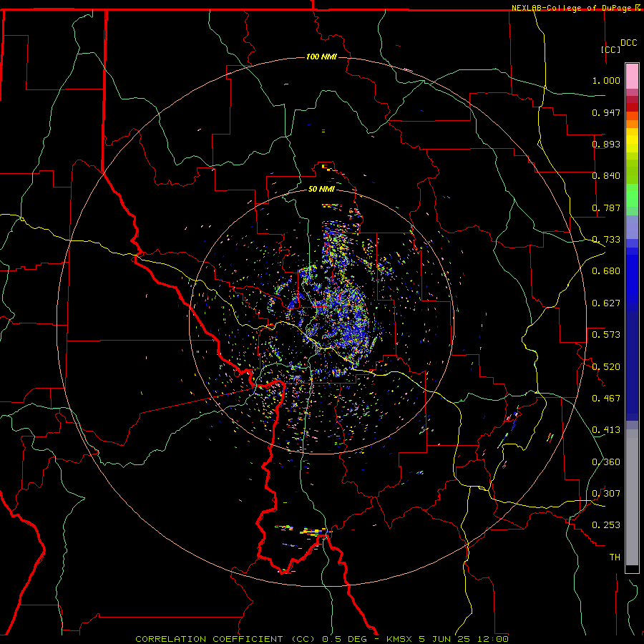Click the 0.307 legend value
The width and height of the screenshot is (644, 644).
coord(606,494)
